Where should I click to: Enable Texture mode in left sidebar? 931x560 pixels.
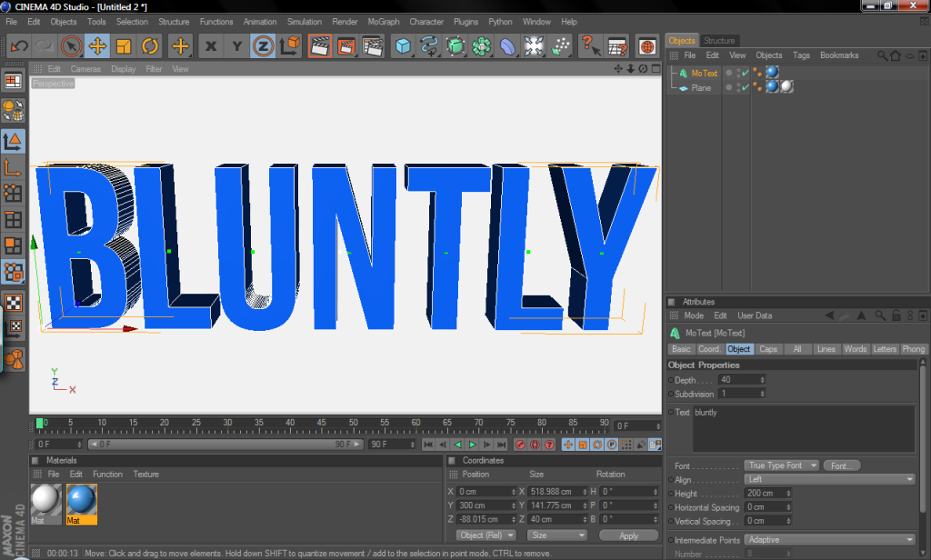pos(13,303)
